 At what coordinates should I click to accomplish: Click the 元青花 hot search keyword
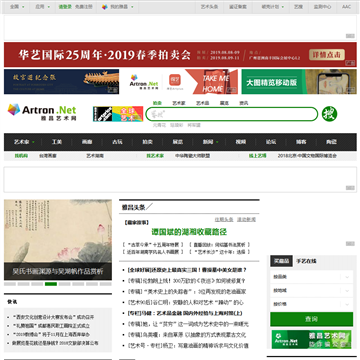pos(159,125)
